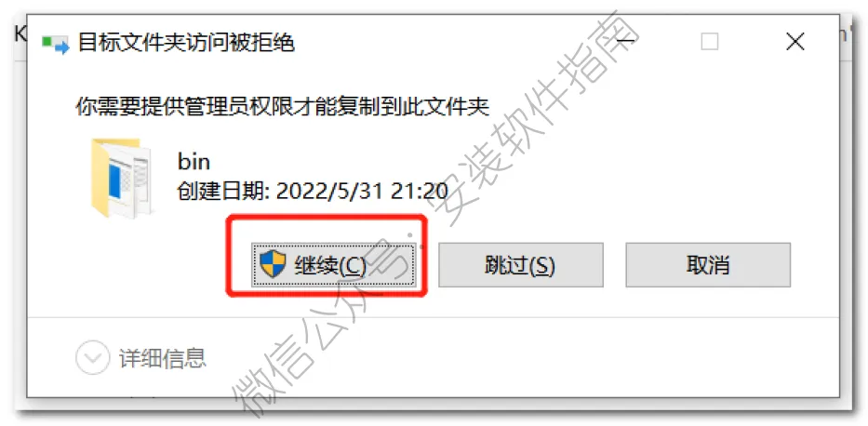Cancel the copy with 取消 button

[708, 266]
